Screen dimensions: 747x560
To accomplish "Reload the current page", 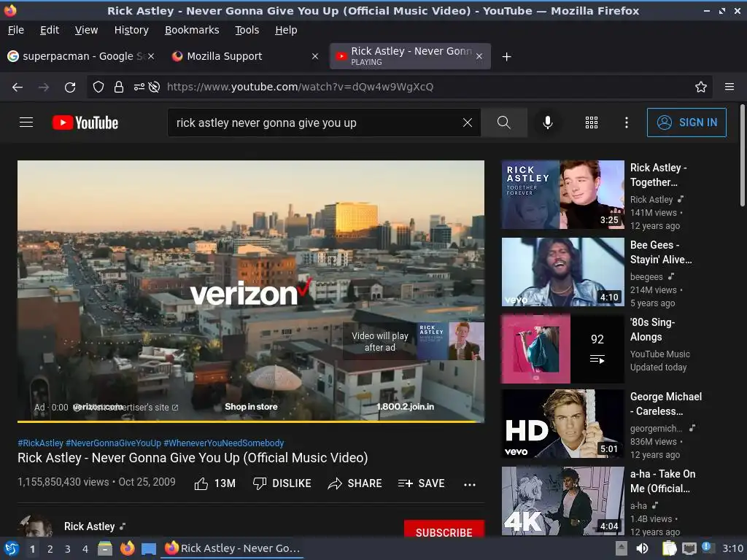I will (70, 87).
